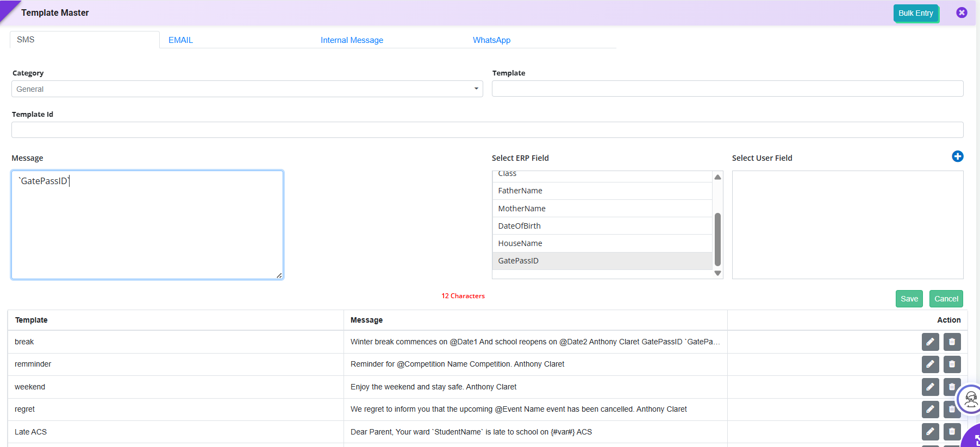980x447 pixels.
Task: Edit the 'break' template row
Action: pos(930,342)
